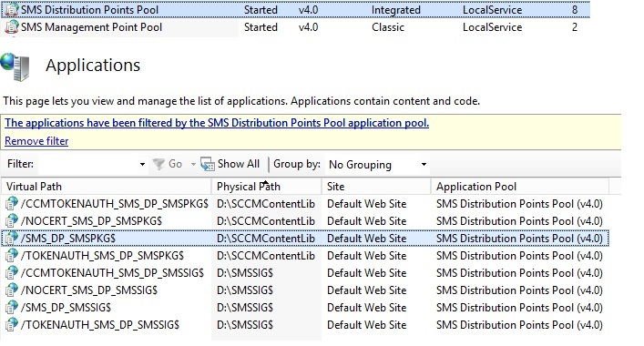The width and height of the screenshot is (644, 346).
Task: Click Default Web Site in /NOCERT_SMS_DP_SMSPKG$ row
Action: pos(367,221)
